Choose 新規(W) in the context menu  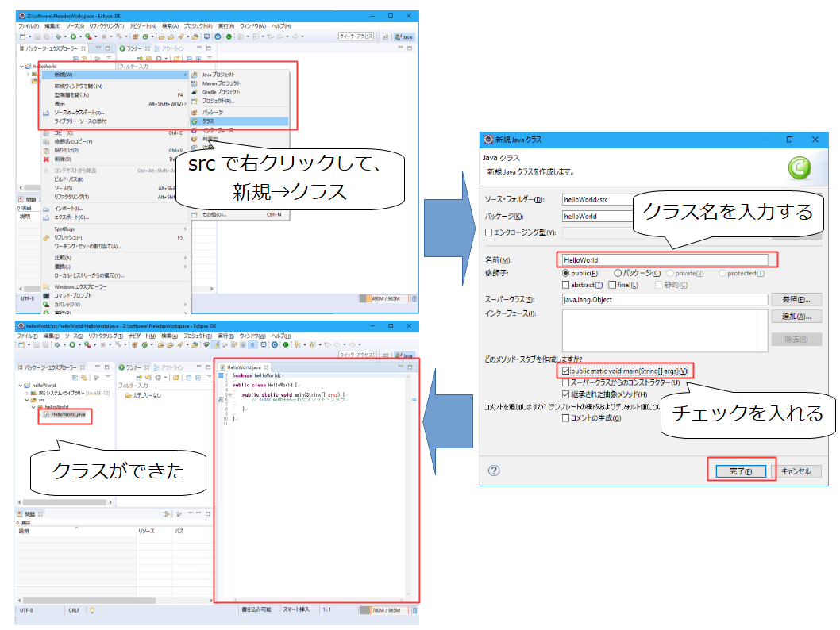(116, 75)
